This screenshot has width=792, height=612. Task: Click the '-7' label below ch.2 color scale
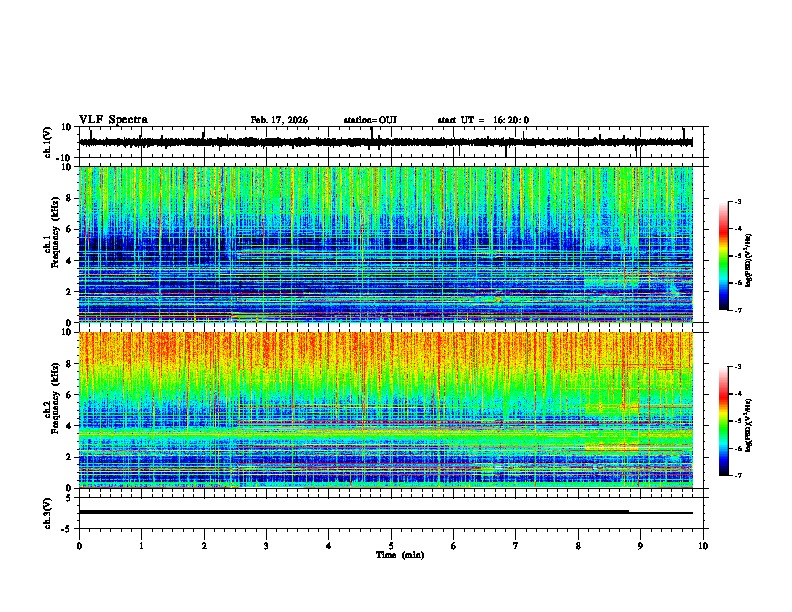(738, 476)
